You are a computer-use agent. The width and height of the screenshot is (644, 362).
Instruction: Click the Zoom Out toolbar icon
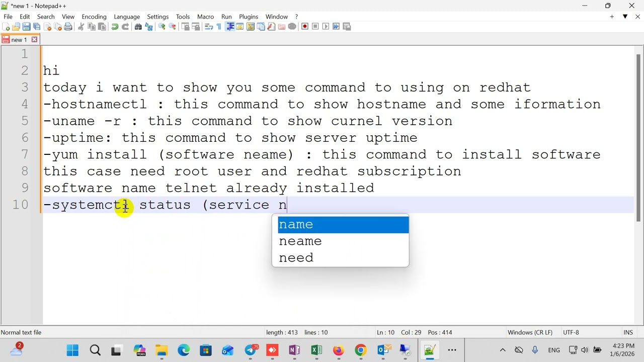pos(172,27)
